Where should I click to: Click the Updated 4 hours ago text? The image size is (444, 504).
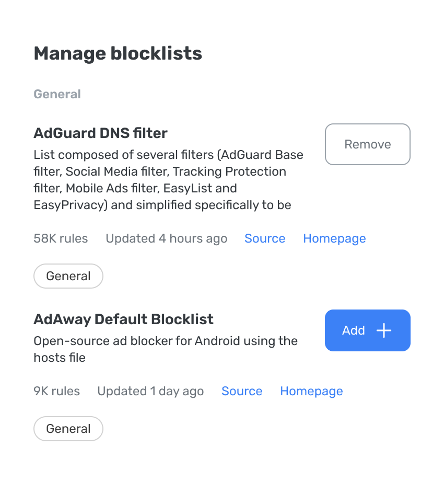pos(166,238)
